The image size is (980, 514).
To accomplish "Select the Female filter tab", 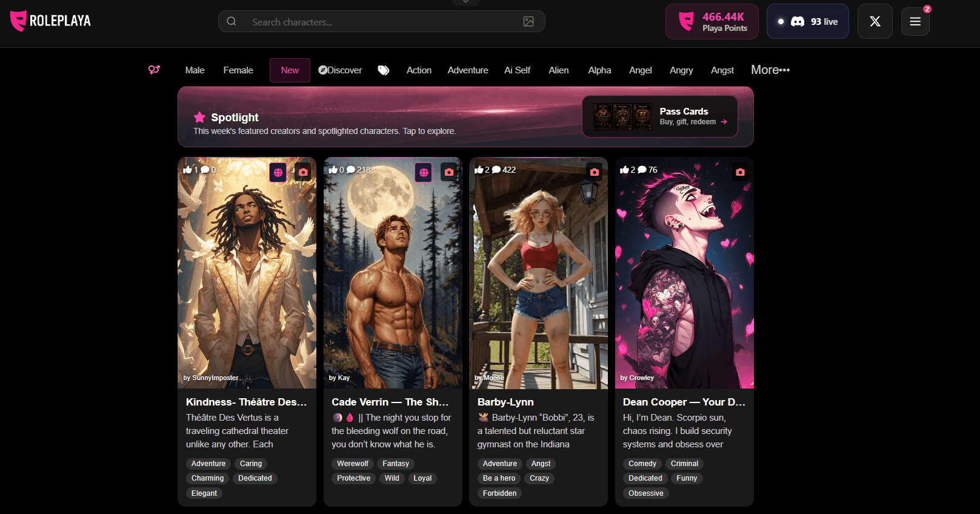I will [238, 70].
